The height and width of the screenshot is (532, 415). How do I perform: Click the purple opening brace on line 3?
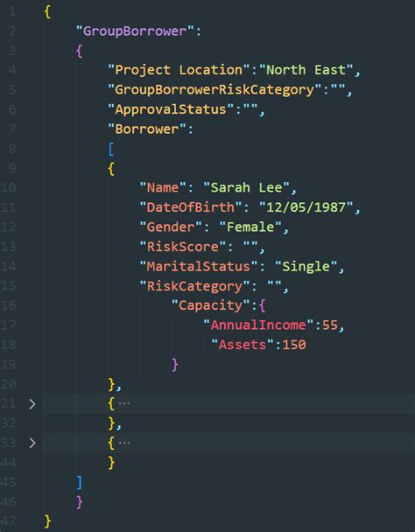tap(79, 52)
